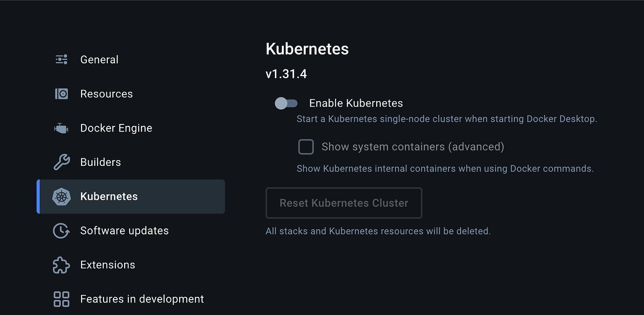Click the Features in development grid icon
644x315 pixels.
tap(61, 299)
